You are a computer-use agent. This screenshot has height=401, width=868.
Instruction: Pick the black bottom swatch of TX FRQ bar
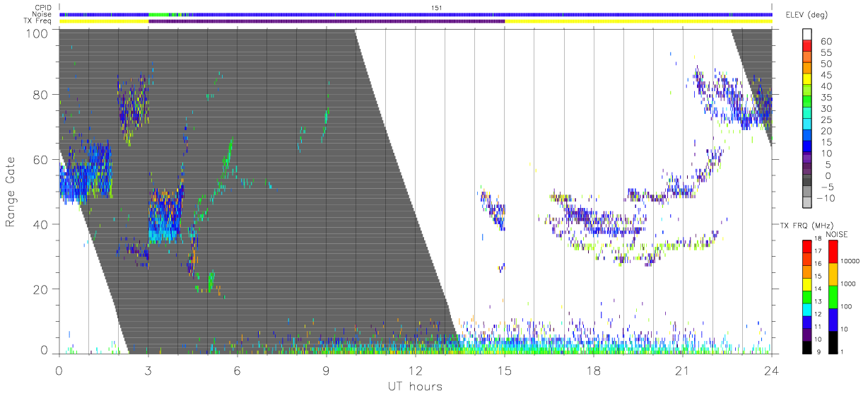coord(807,347)
